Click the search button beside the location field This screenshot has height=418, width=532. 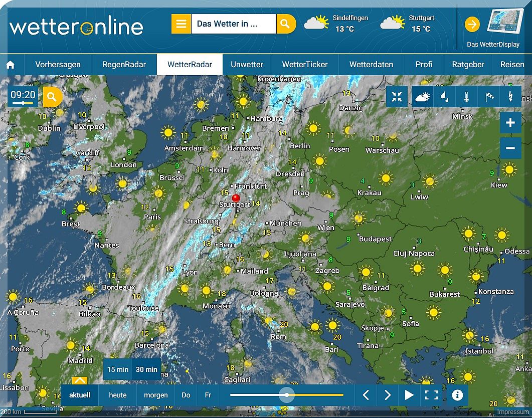tap(285, 24)
